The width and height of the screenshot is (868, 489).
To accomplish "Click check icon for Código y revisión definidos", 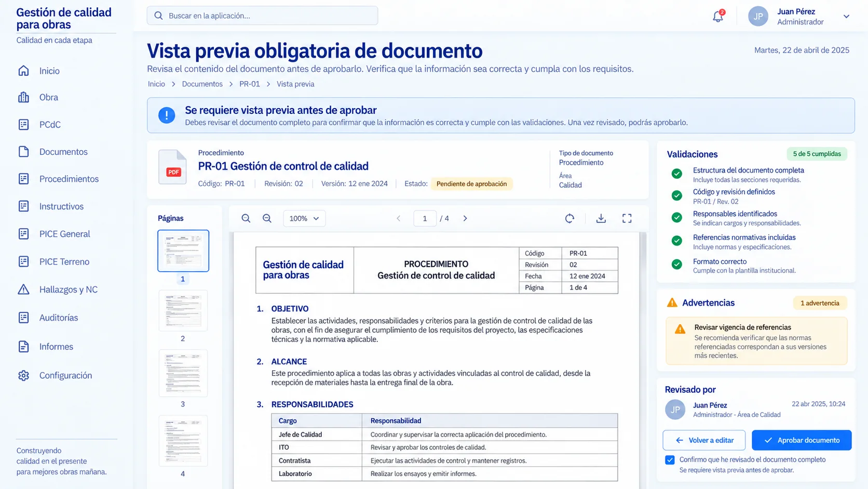I will (x=676, y=195).
